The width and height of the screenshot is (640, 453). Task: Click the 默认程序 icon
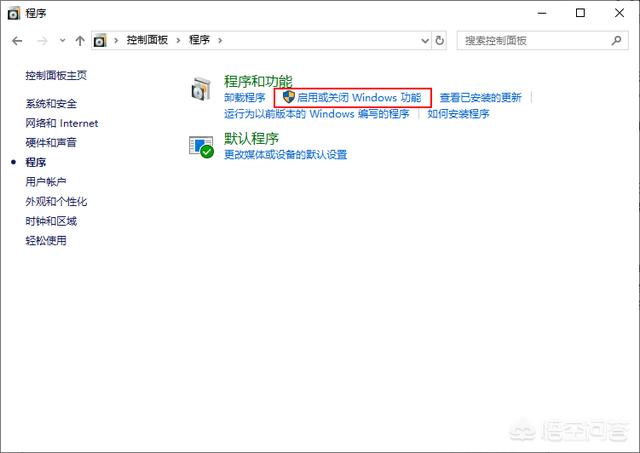(x=201, y=147)
